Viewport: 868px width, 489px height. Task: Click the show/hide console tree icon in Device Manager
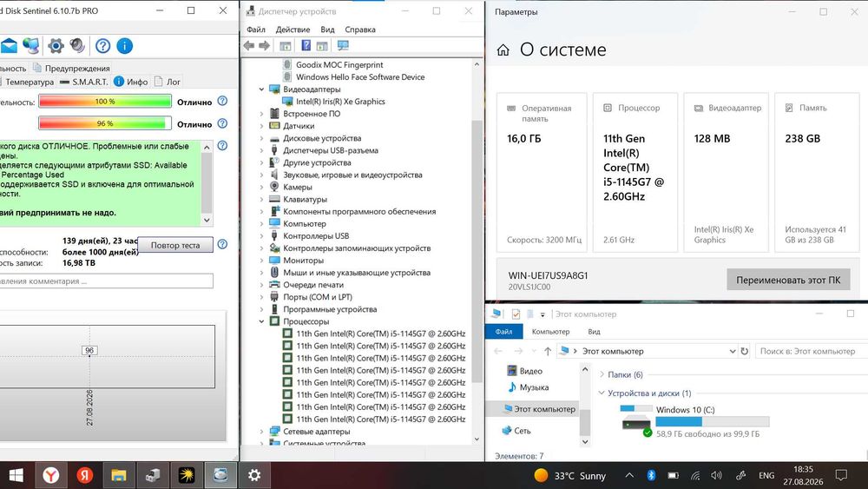coord(285,46)
